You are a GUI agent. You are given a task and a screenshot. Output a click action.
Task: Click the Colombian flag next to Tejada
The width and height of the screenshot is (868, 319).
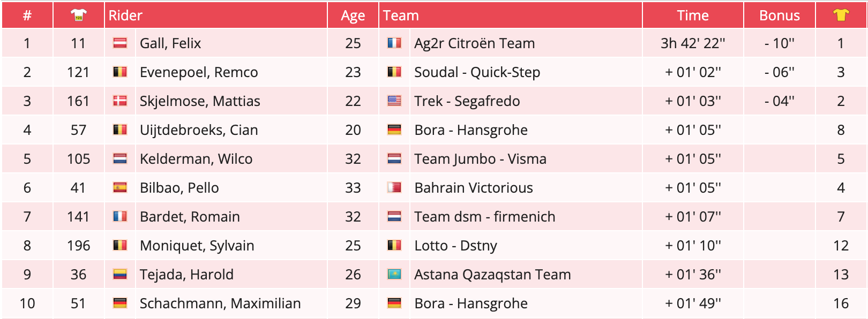coord(120,275)
